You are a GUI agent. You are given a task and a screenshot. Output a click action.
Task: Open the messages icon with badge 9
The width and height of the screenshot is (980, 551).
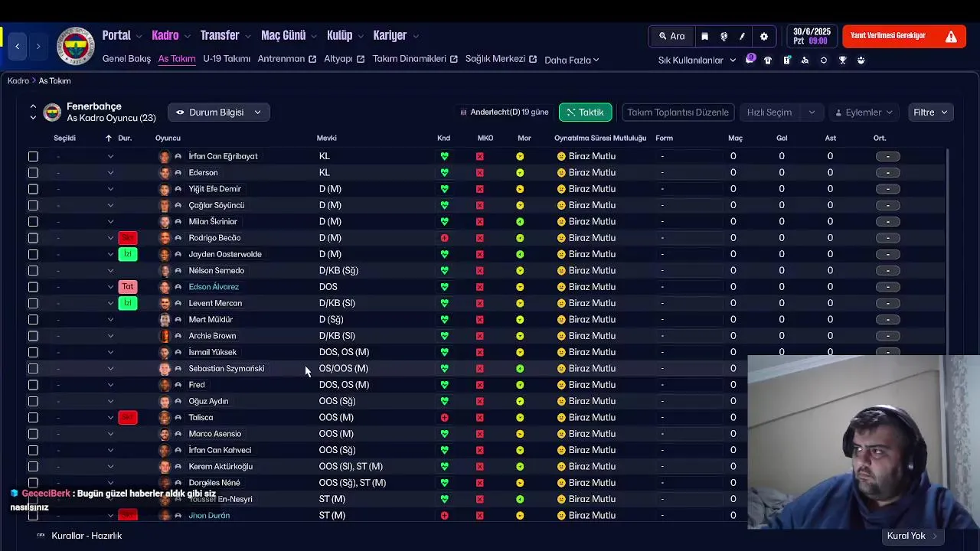click(750, 60)
